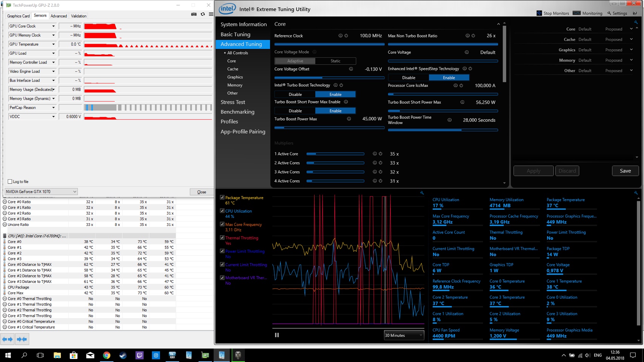Viewport: 644px width, 362px height.
Task: Open monitor panel wrench icon at right
Action: [x=636, y=193]
